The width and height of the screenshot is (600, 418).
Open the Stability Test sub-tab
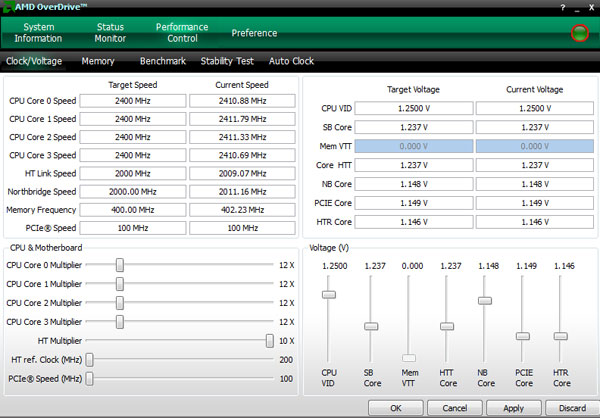click(227, 61)
